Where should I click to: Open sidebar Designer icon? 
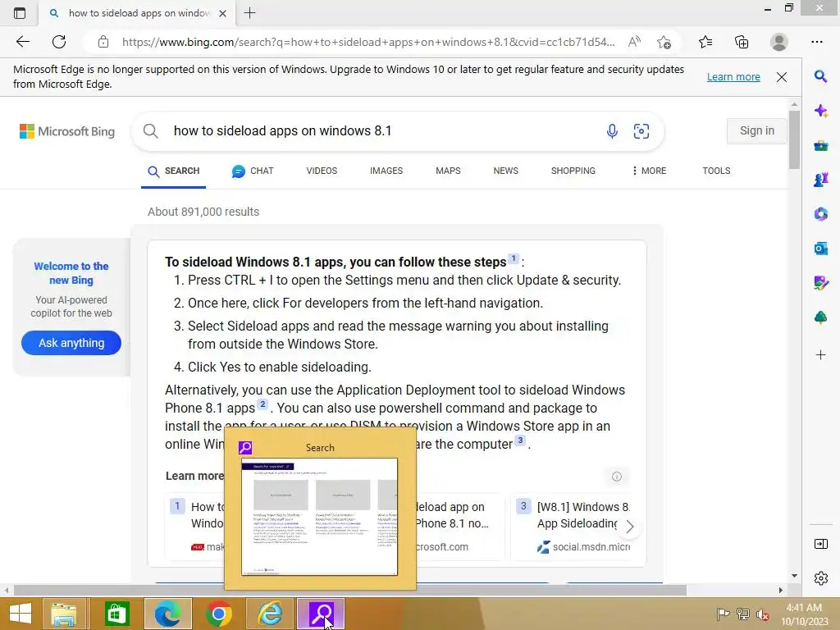coord(820,283)
